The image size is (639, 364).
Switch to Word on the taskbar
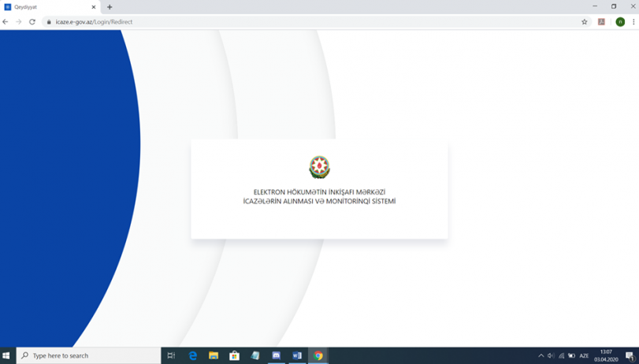tap(297, 355)
